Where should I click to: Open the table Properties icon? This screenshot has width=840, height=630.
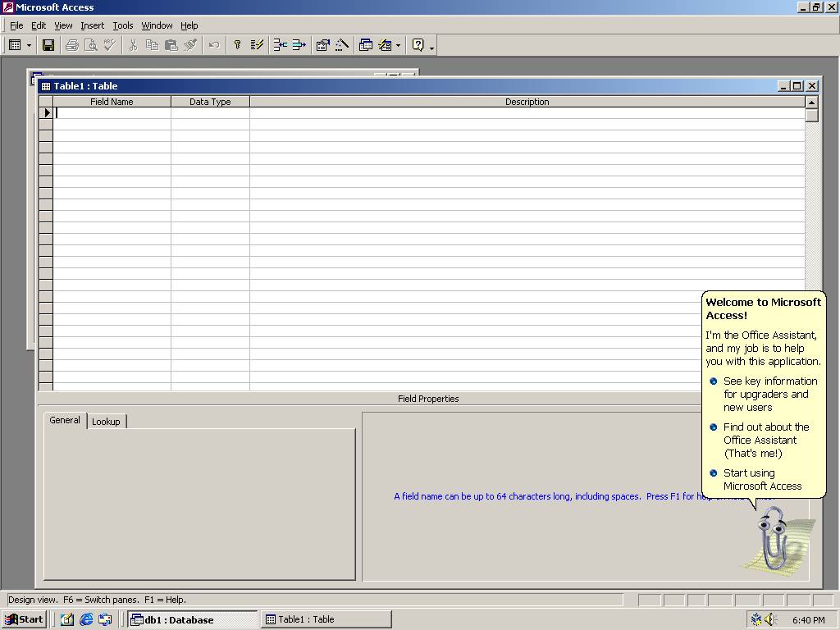323,45
